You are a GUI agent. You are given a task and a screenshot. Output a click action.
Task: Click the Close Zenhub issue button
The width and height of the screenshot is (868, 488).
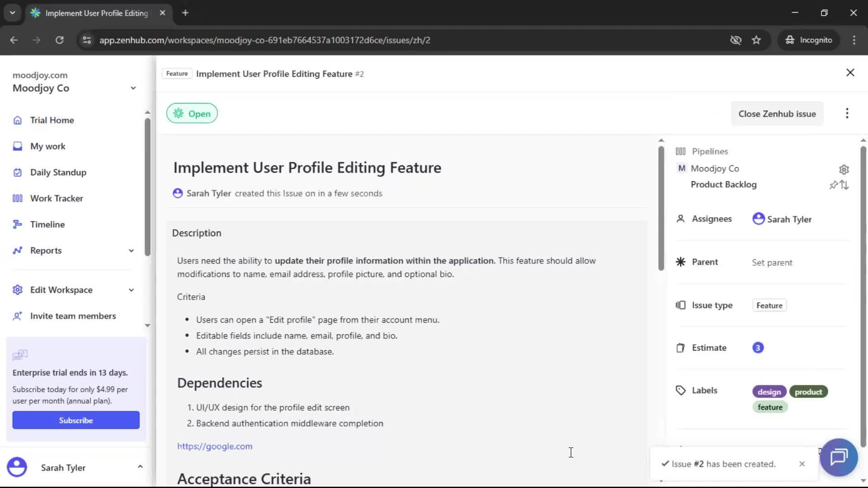(777, 113)
